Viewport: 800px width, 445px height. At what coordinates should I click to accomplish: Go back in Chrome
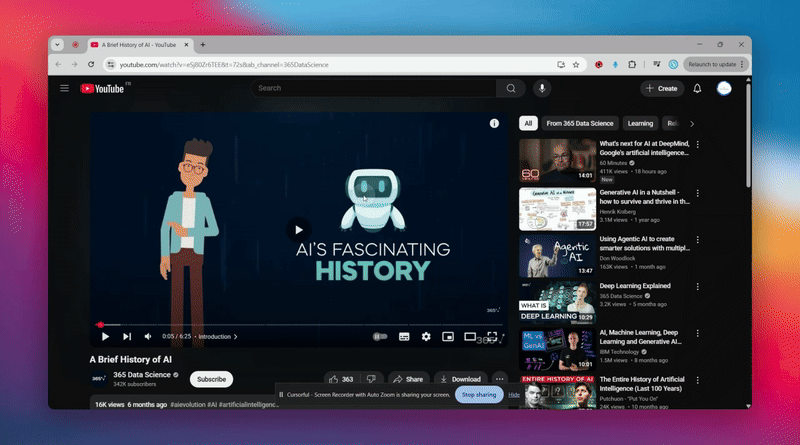[58, 64]
